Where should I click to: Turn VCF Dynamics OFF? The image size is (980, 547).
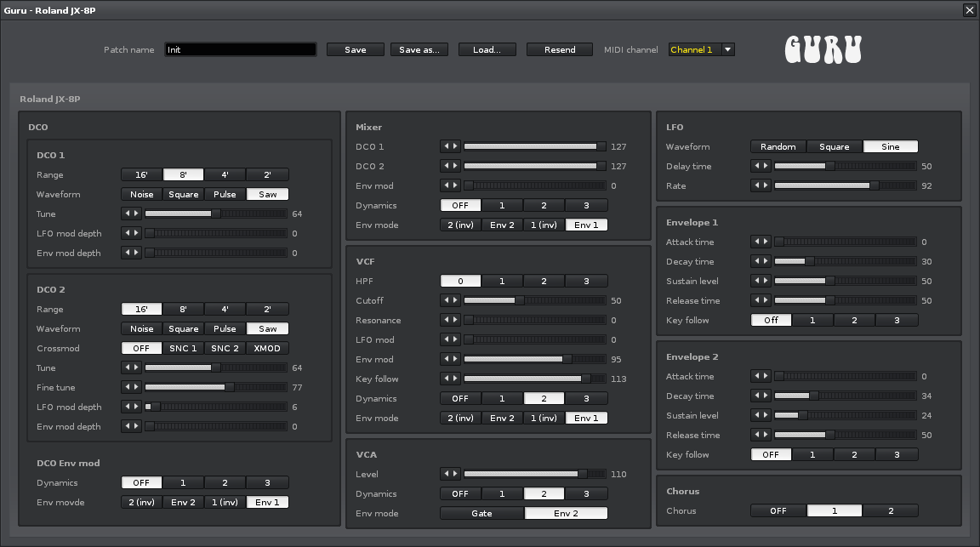(460, 399)
